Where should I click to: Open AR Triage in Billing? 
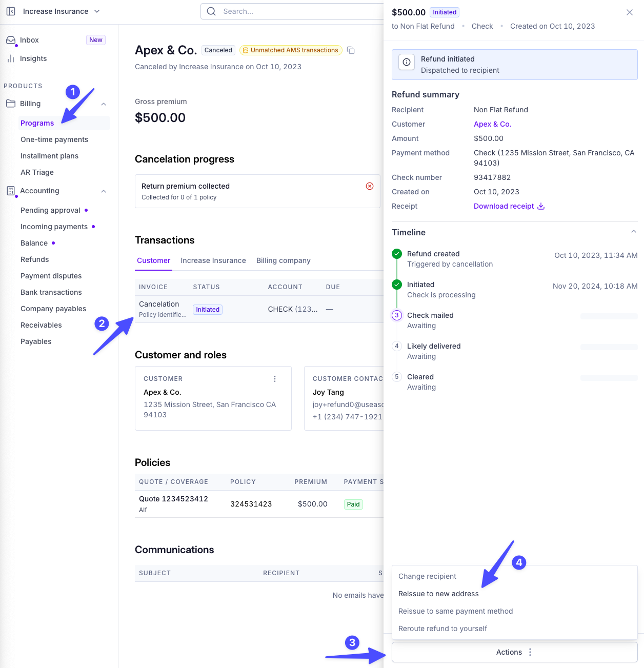(x=37, y=172)
